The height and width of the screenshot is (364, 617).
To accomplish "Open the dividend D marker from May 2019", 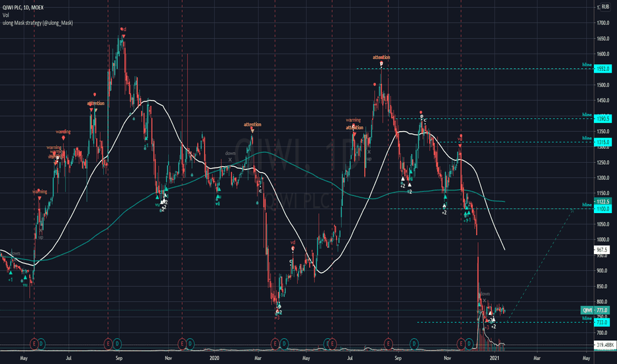I will click(x=41, y=344).
